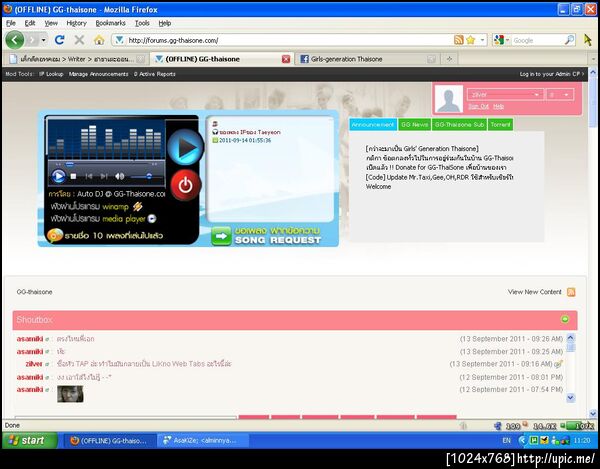Click the 0 Active Reports link
Image resolution: width=600 pixels, height=469 pixels.
click(155, 74)
